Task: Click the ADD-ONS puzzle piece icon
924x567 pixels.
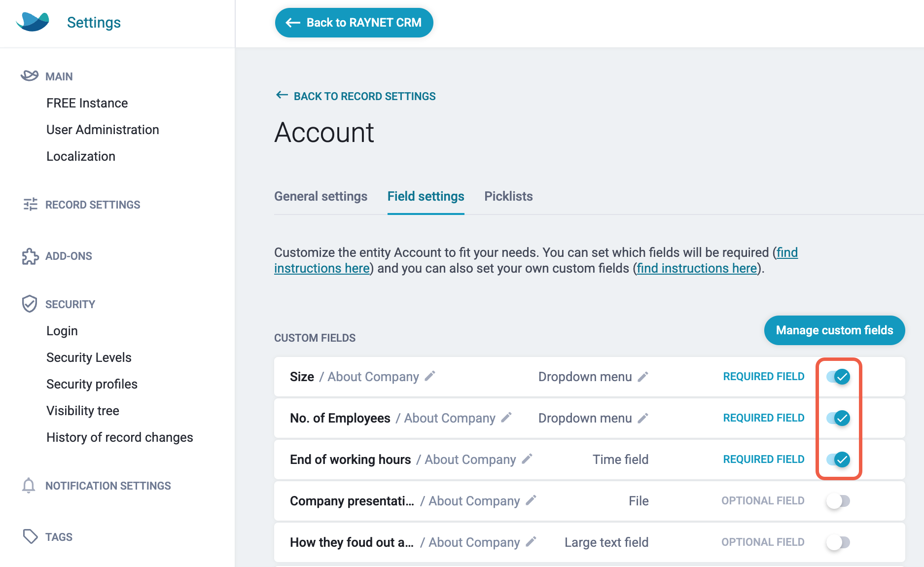Action: 30,256
